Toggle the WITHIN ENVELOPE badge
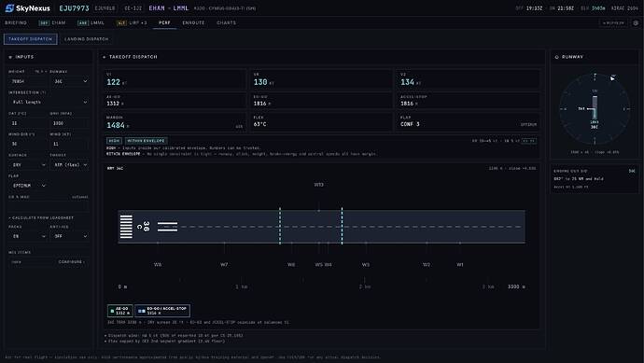644x363 pixels. [146, 141]
